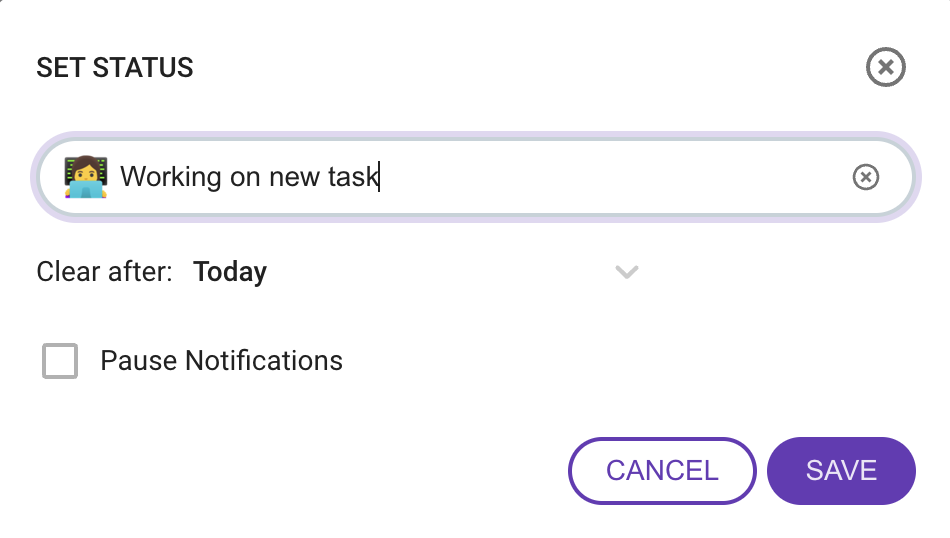Viewport: 950px width, 538px height.
Task: Select the SET STATUS heading
Action: click(x=115, y=67)
